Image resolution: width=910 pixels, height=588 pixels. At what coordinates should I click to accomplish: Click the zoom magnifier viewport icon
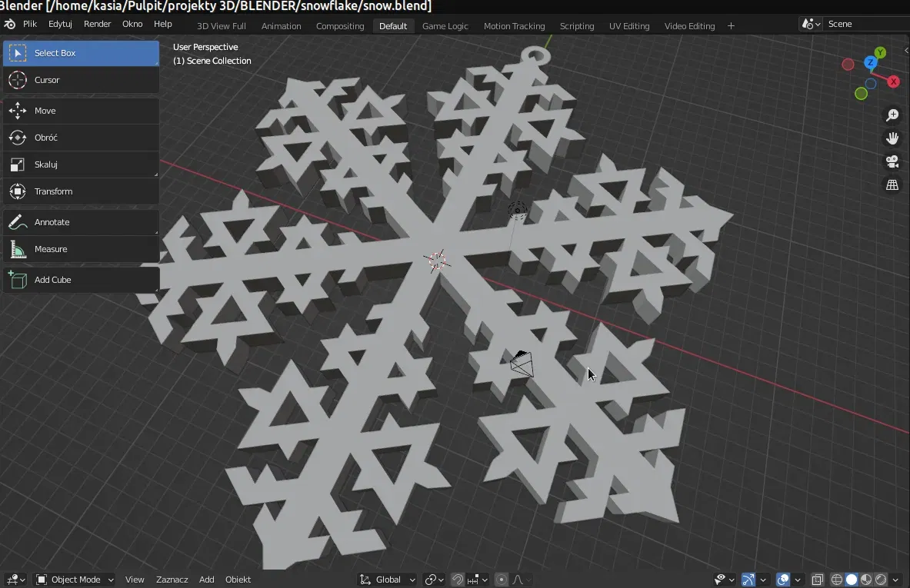pos(892,115)
